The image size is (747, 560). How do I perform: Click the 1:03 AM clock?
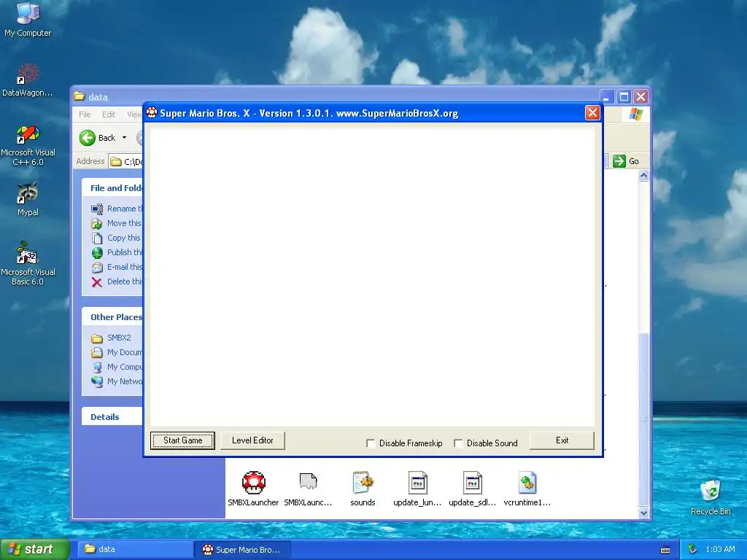720,549
